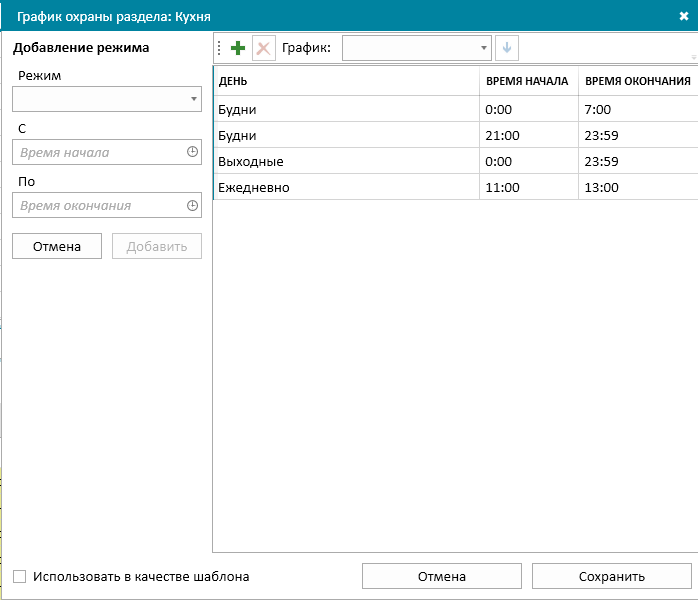The height and width of the screenshot is (600, 698).
Task: Click Отмена in Добавление режима panel
Action: (57, 246)
